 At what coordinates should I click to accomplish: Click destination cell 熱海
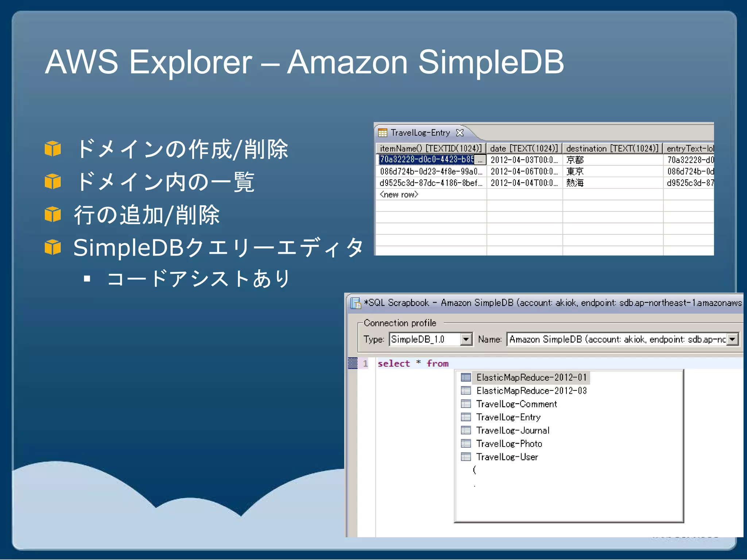(x=612, y=183)
